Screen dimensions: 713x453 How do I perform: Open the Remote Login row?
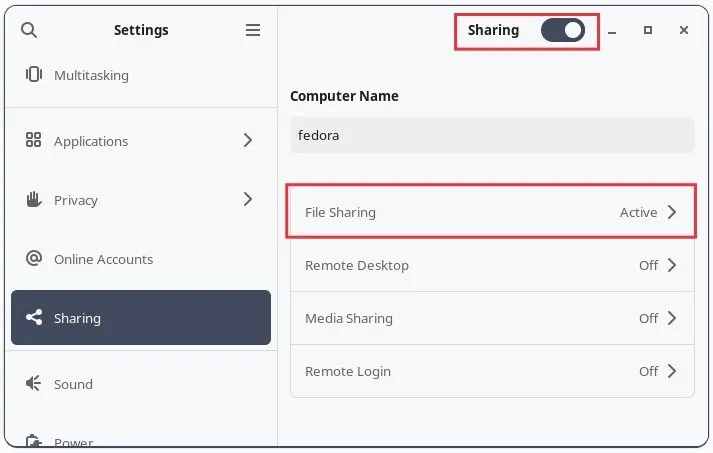pos(492,371)
